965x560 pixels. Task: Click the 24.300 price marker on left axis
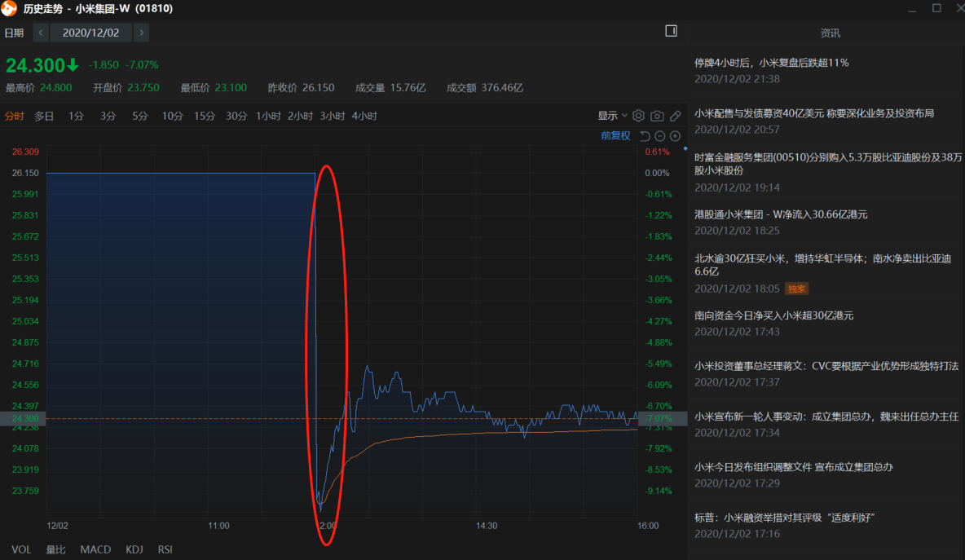[24, 418]
